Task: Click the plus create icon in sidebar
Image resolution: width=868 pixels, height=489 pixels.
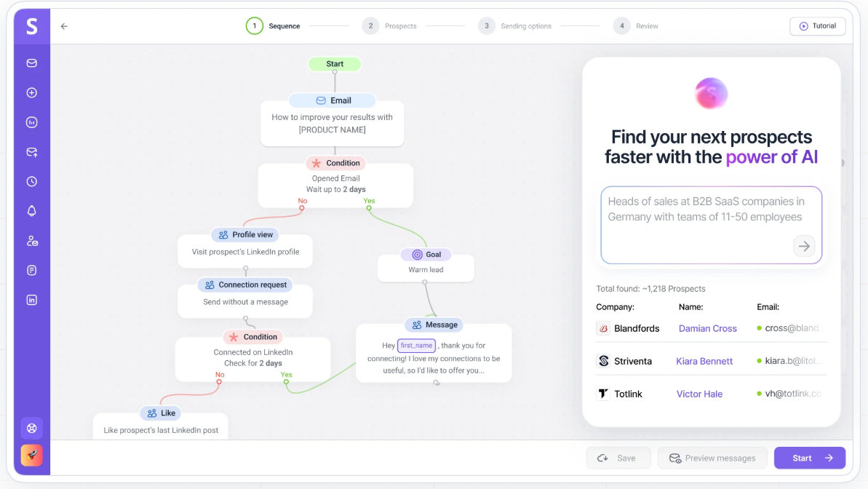Action: point(31,92)
